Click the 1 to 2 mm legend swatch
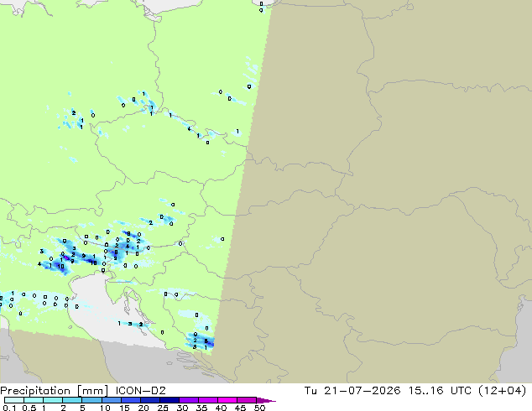Image resolution: width=532 pixels, height=411 pixels. point(53,400)
